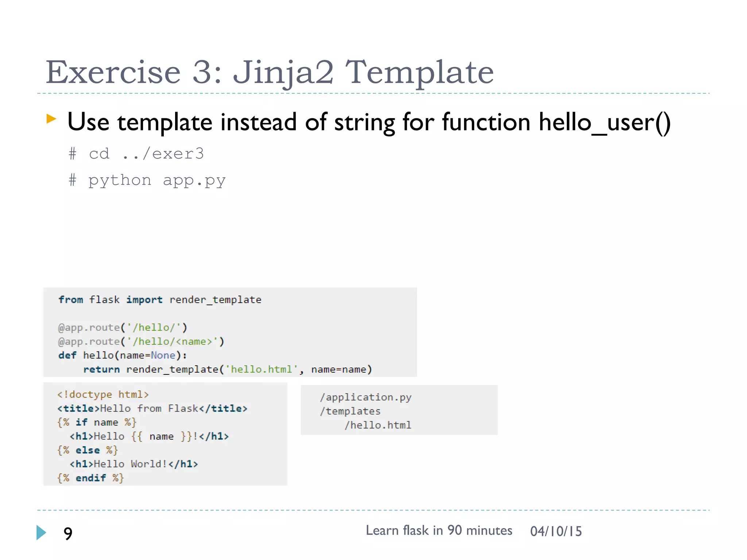Screen dimensions: 747x560
Task: Click the '{% endif %}' template line
Action: coord(90,478)
